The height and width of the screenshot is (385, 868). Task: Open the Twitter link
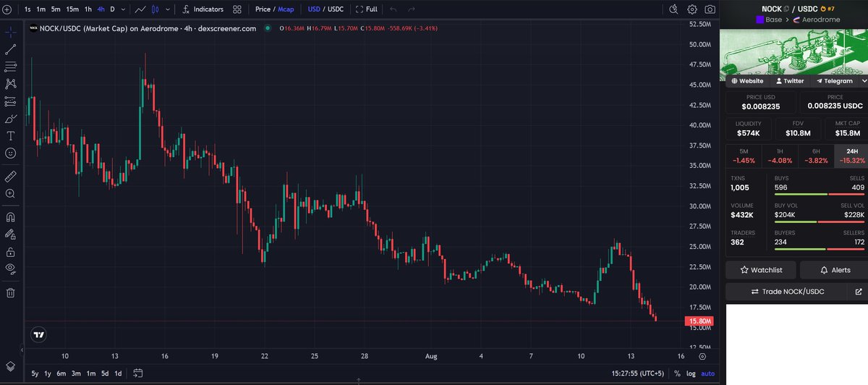789,81
